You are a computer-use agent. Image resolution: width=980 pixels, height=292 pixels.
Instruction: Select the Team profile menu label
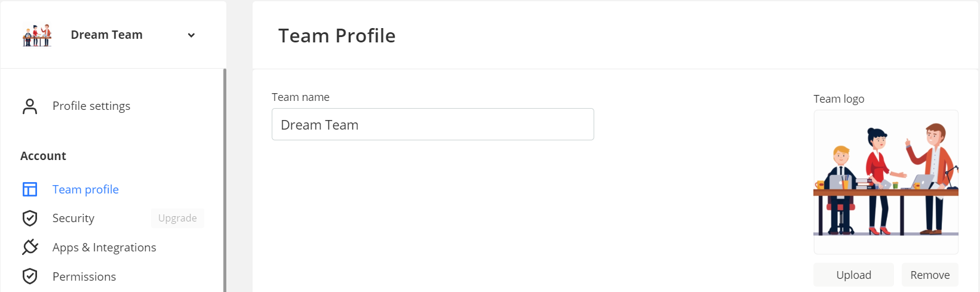pyautogui.click(x=85, y=189)
